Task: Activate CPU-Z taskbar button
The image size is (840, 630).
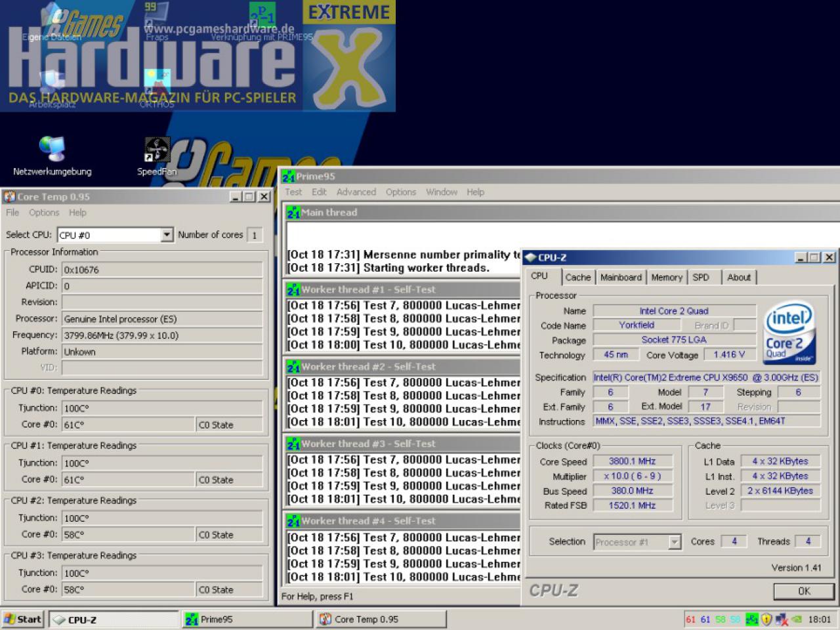Action: coord(114,619)
